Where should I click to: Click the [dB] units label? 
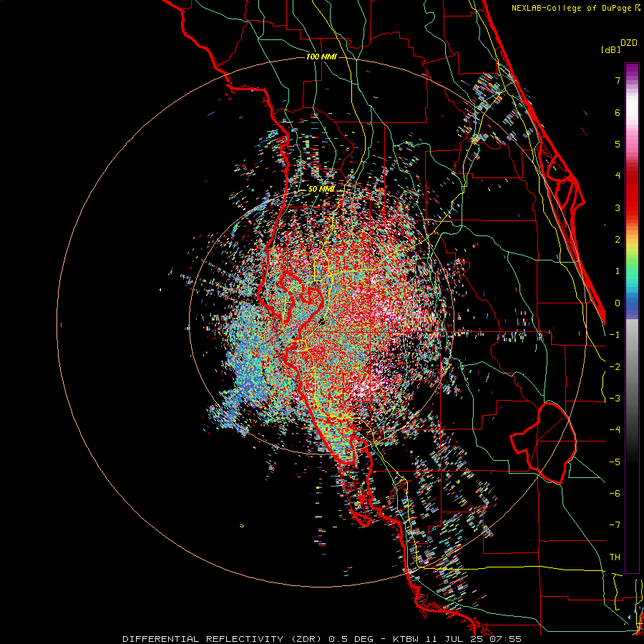click(x=611, y=50)
